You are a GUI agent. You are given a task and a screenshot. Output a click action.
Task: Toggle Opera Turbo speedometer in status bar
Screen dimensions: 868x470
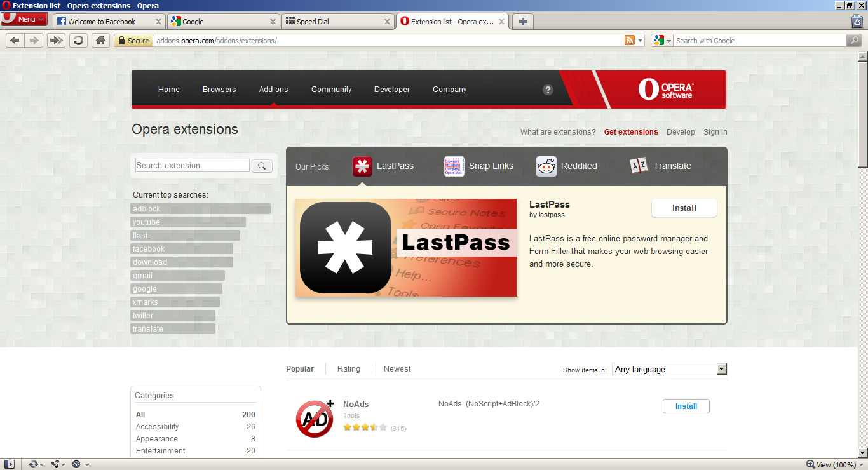point(76,464)
